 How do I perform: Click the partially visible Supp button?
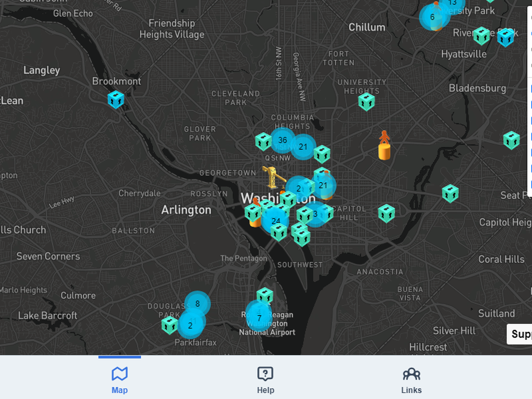(519, 334)
